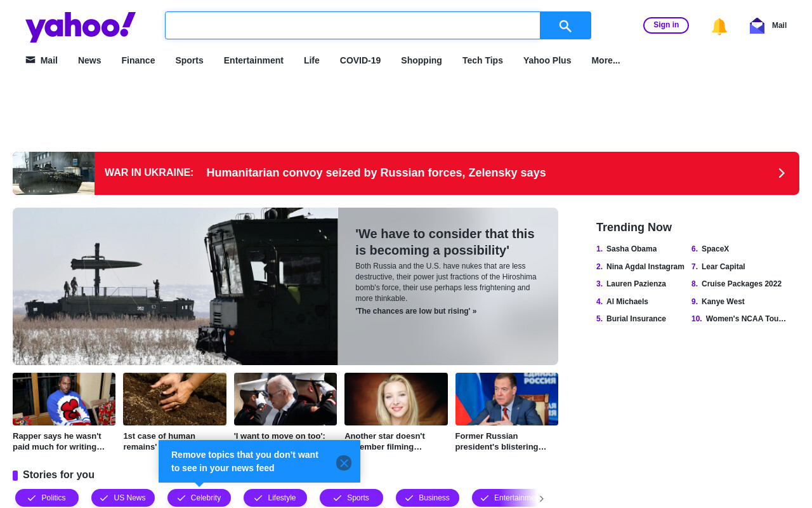The width and height of the screenshot is (812, 508).
Task: Open trending topic Burial Insurance
Action: (636, 319)
